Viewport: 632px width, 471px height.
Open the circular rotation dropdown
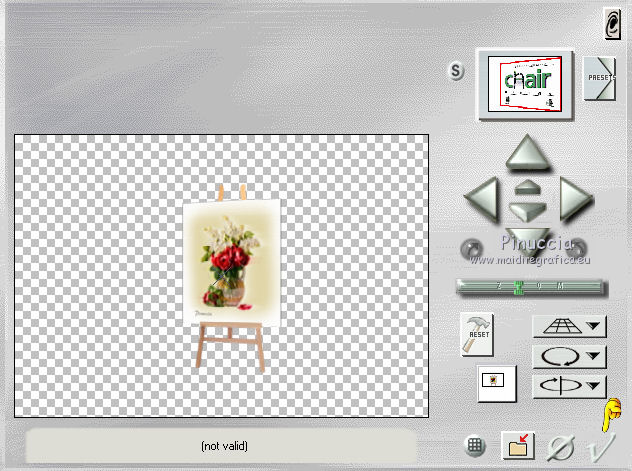569,356
